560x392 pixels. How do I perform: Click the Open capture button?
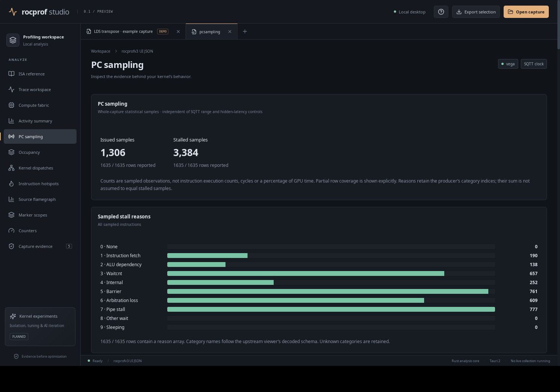click(526, 12)
